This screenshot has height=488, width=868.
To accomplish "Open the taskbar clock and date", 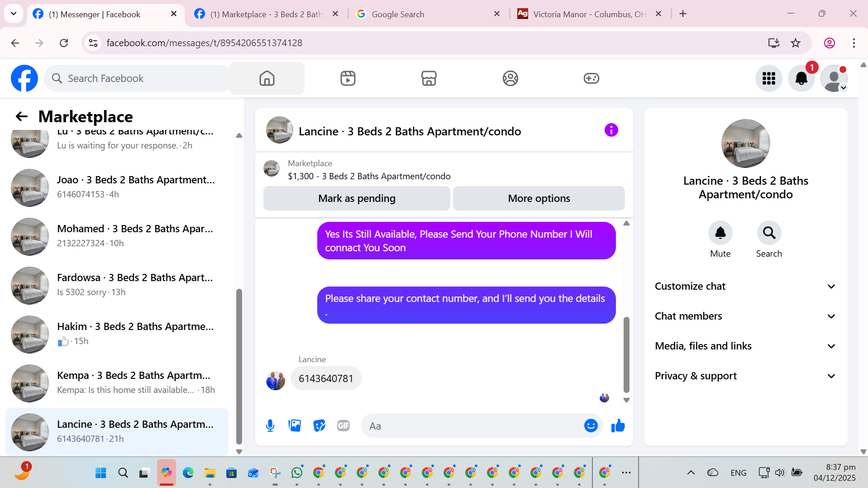I will pyautogui.click(x=834, y=473).
